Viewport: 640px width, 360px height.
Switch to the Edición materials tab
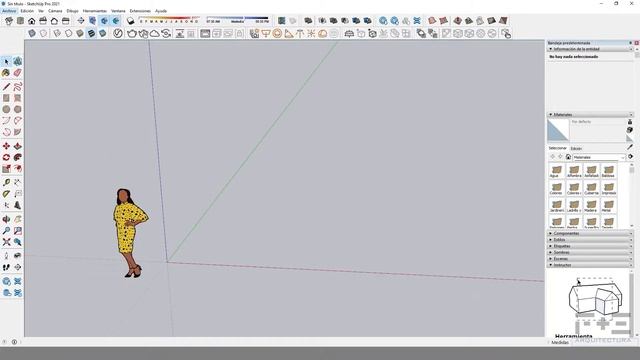[576, 149]
